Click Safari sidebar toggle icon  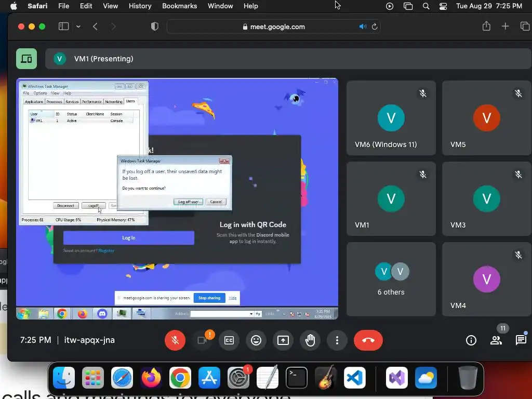(x=64, y=26)
